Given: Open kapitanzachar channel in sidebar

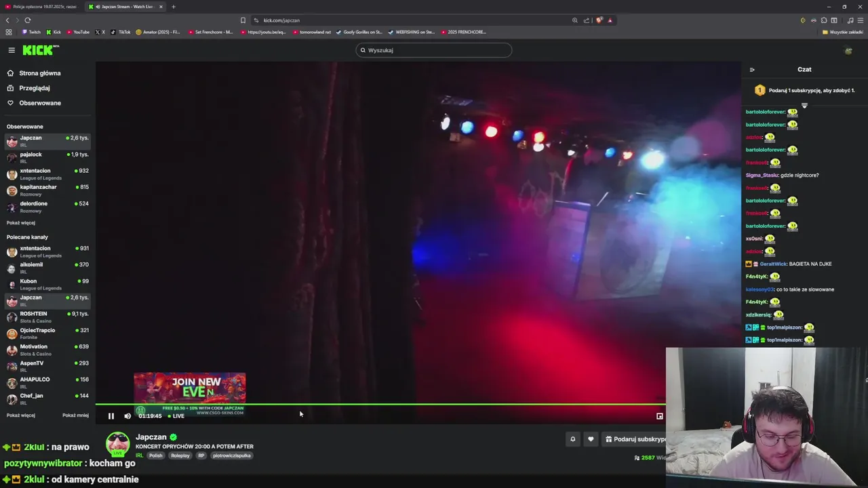Looking at the screenshot, I should pyautogui.click(x=47, y=190).
